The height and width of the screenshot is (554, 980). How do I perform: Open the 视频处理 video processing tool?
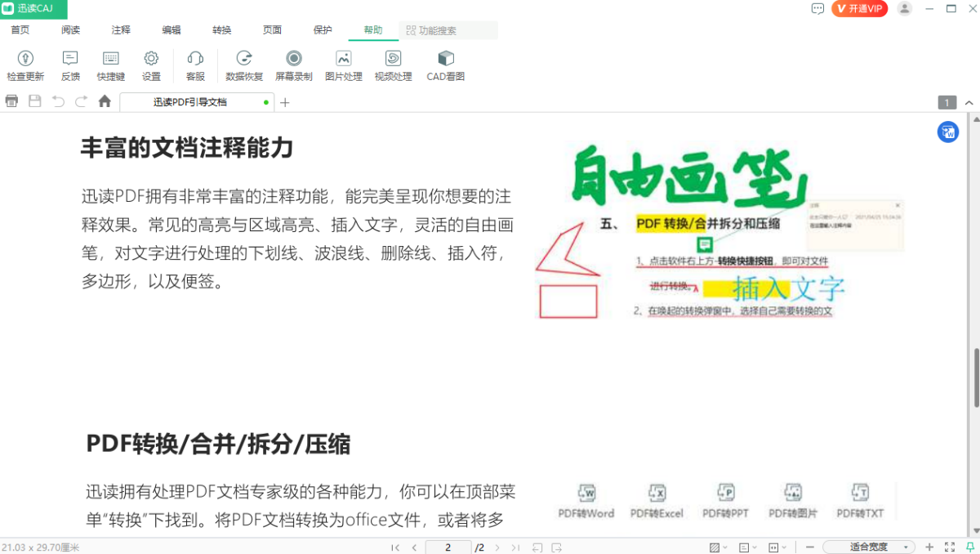pos(393,65)
